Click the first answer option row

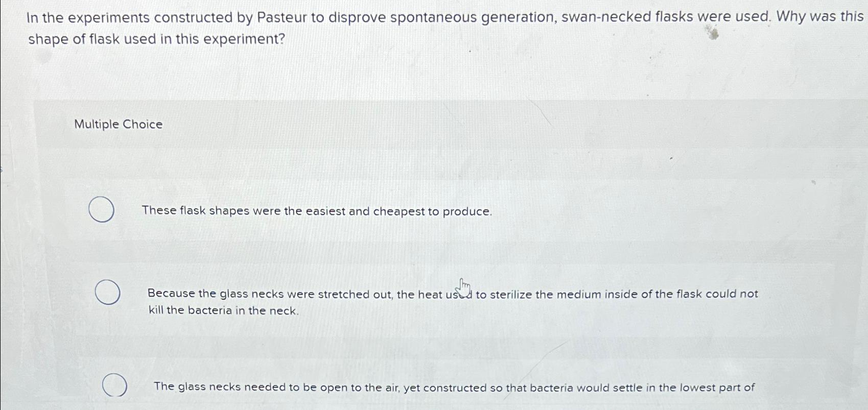click(358, 211)
